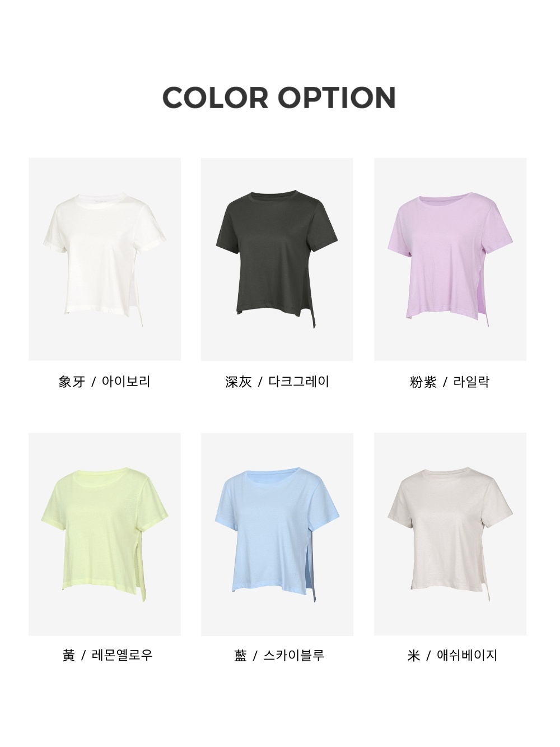Click the 深灰 / 다크그레이 label
Image resolution: width=560 pixels, height=747 pixels.
[x=277, y=382]
